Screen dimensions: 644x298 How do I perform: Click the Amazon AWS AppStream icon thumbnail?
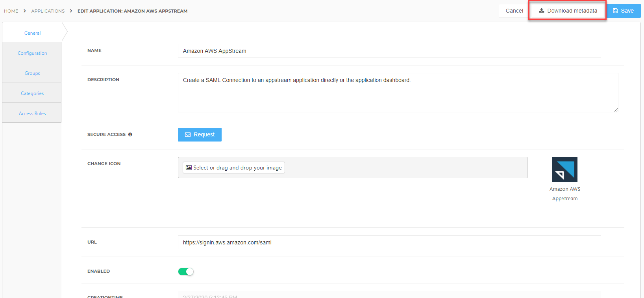[x=565, y=169]
